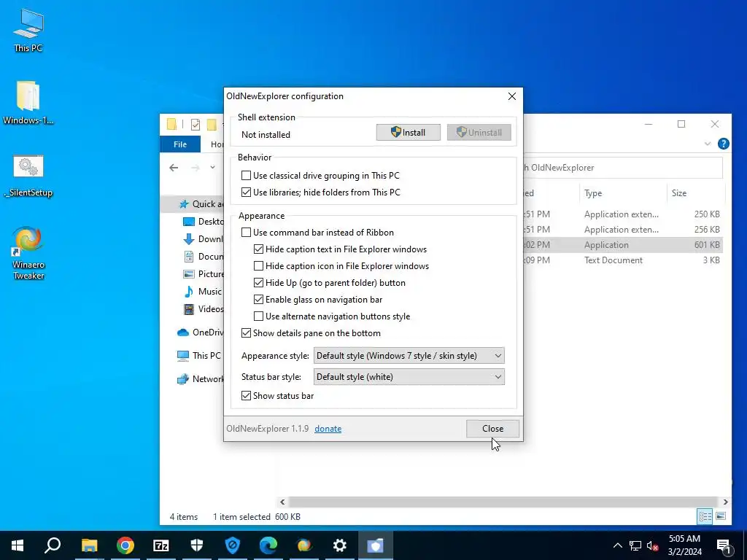The width and height of the screenshot is (747, 560).
Task: Switch Explorer to large icons view
Action: 721,516
